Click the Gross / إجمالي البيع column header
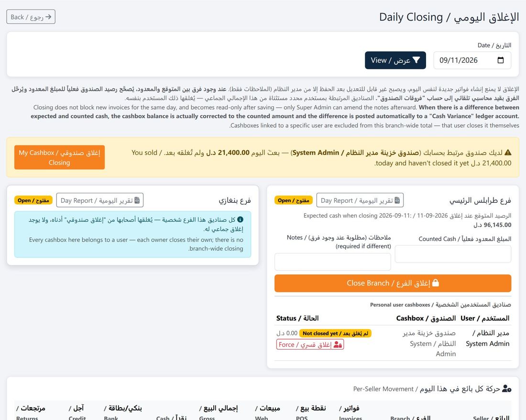The height and width of the screenshot is (420, 526). click(219, 413)
